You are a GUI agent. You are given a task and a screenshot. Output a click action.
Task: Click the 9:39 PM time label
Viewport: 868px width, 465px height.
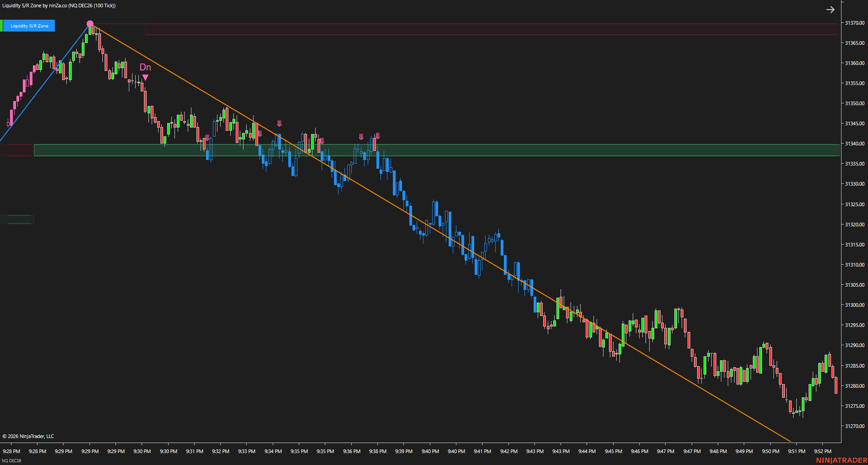click(404, 451)
